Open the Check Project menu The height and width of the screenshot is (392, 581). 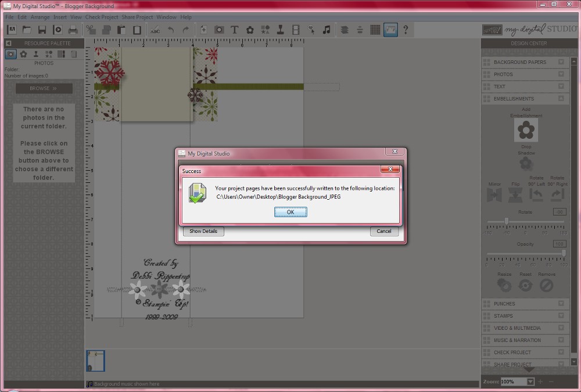click(x=102, y=17)
